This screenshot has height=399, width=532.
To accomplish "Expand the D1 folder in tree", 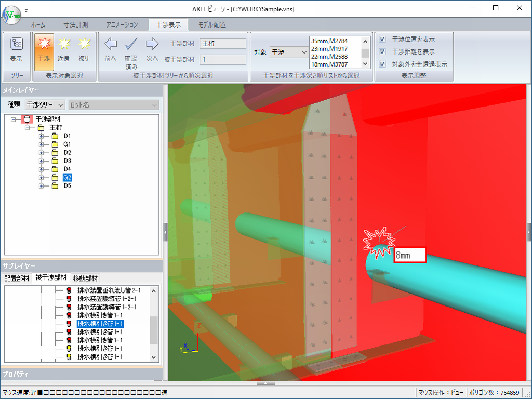I will [41, 136].
